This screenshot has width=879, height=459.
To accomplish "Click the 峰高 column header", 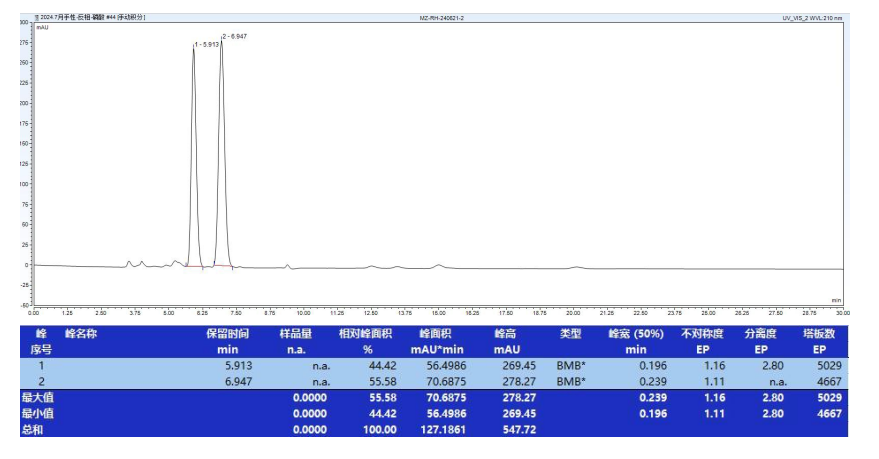I will [x=506, y=332].
